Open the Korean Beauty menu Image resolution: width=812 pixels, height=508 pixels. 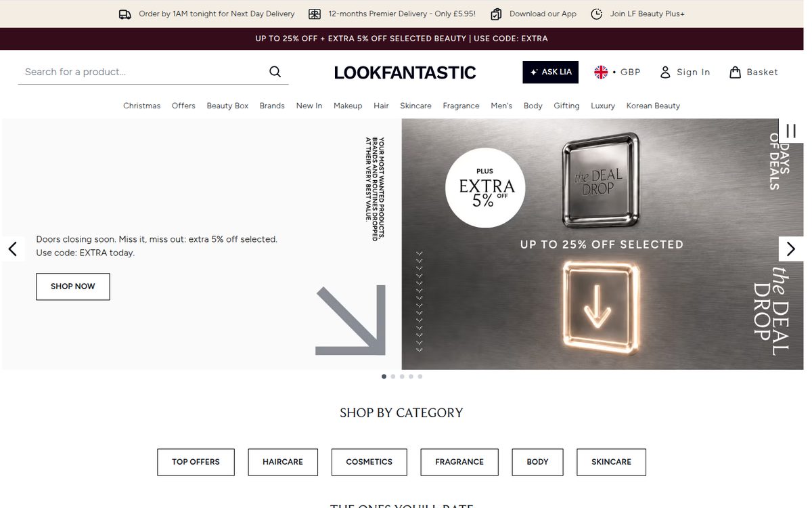[x=653, y=106]
